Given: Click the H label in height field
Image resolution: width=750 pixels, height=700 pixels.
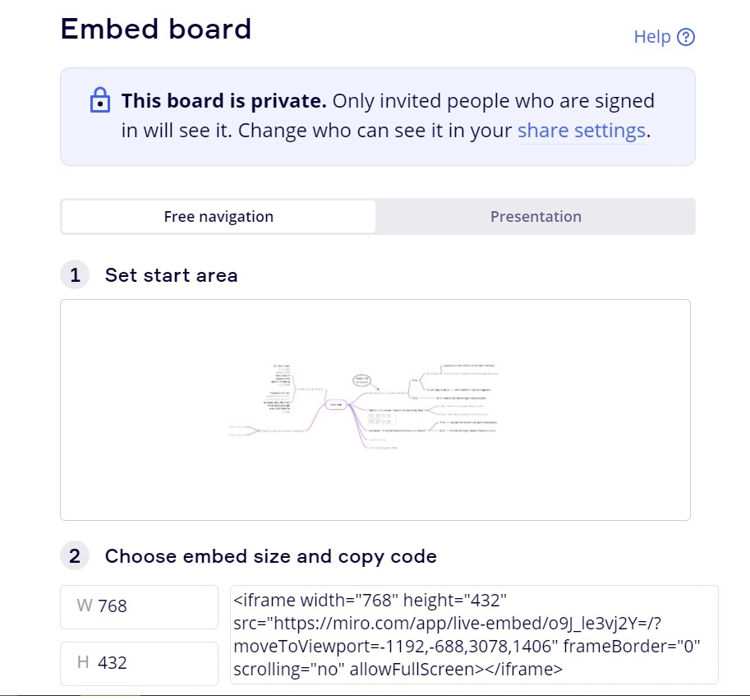Looking at the screenshot, I should (83, 662).
